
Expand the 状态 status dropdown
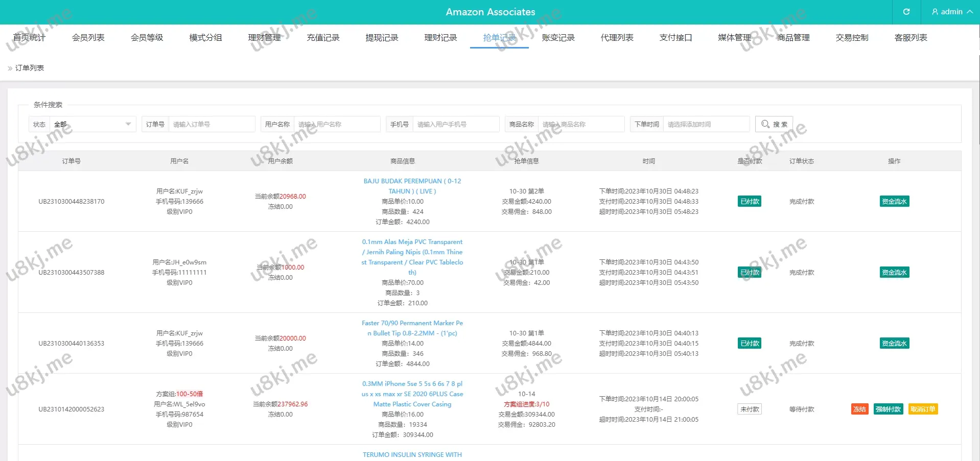point(92,124)
